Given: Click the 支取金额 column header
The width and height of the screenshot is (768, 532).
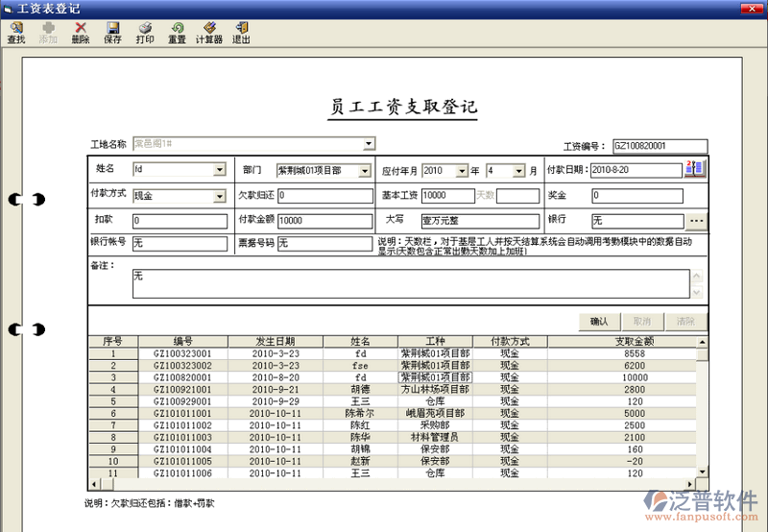Looking at the screenshot, I should tap(634, 341).
